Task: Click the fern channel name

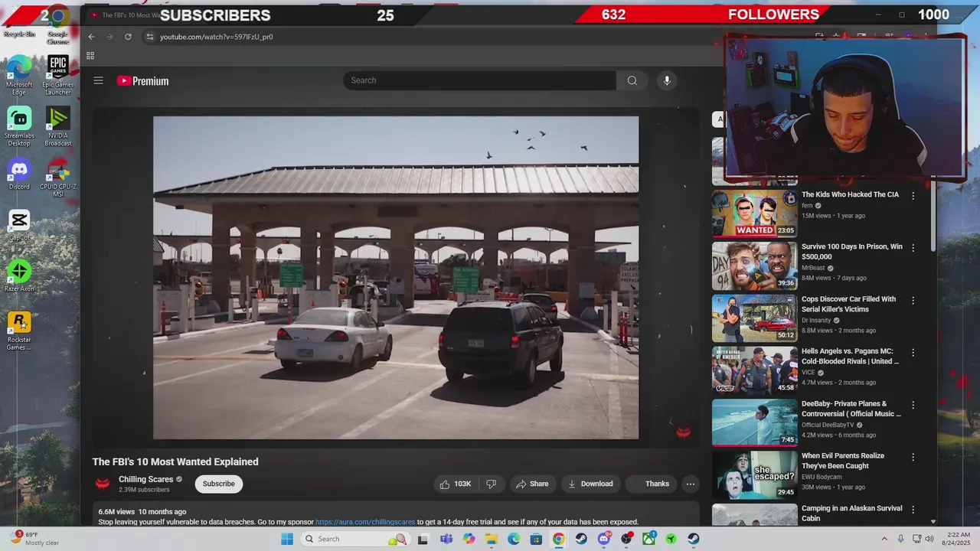Action: pos(807,206)
